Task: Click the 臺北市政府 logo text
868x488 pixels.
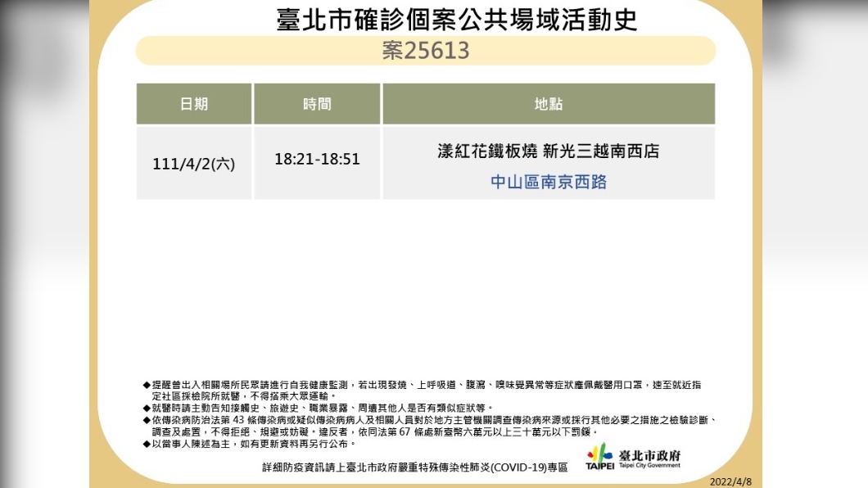Action: (650, 455)
